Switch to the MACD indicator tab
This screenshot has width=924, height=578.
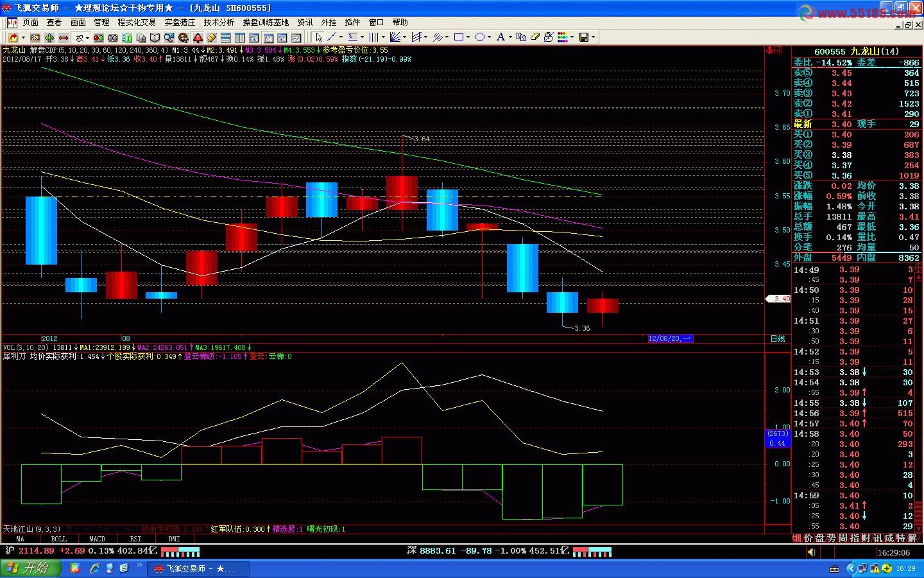(x=97, y=539)
